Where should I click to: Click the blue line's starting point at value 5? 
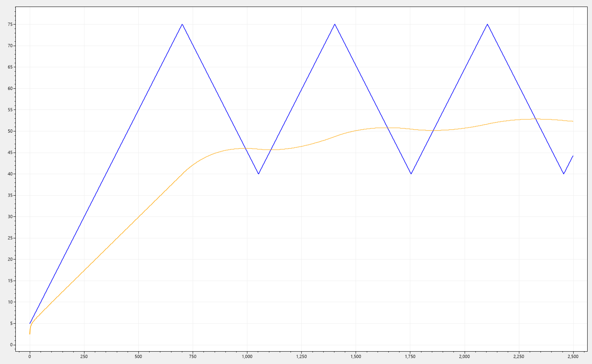30,323
